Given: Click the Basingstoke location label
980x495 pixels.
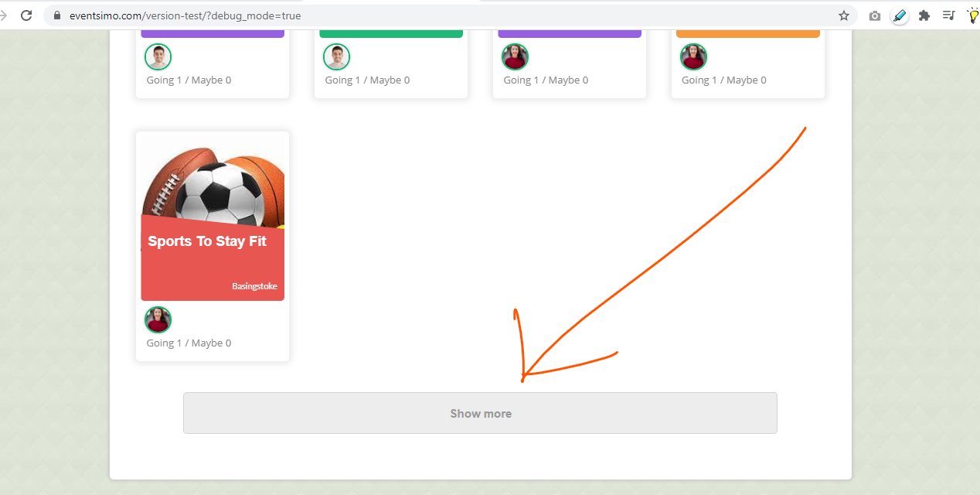Looking at the screenshot, I should pyautogui.click(x=254, y=285).
